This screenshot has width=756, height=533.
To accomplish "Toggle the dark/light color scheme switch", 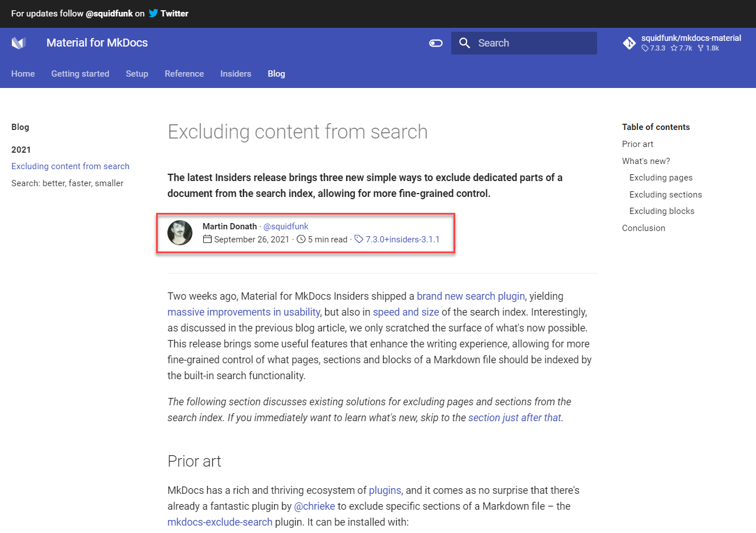I will tap(436, 43).
